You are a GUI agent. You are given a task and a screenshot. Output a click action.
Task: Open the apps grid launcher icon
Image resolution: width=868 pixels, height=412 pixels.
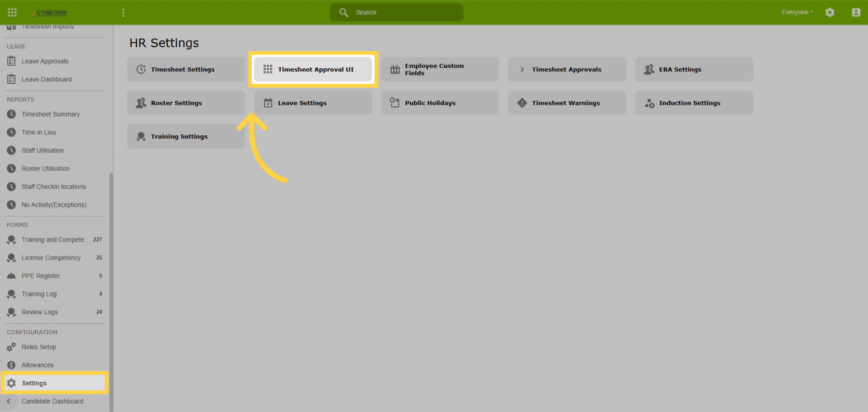tap(12, 12)
